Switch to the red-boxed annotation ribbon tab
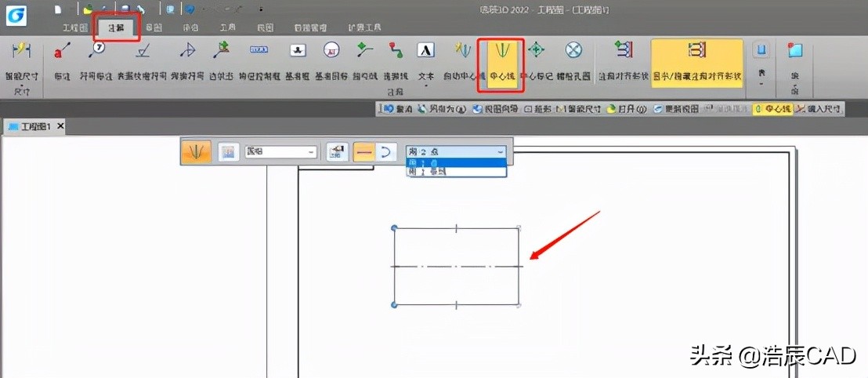 click(x=116, y=27)
